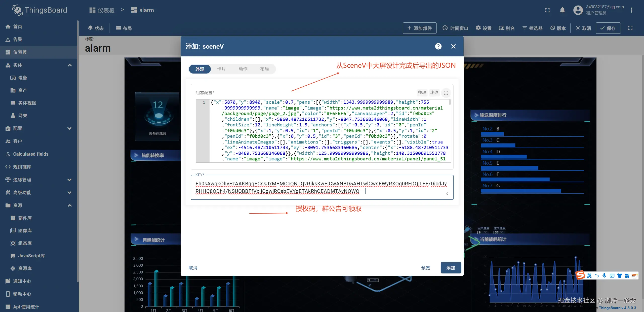Collapse the 实体 sidebar group
This screenshot has height=312, width=644.
point(70,65)
